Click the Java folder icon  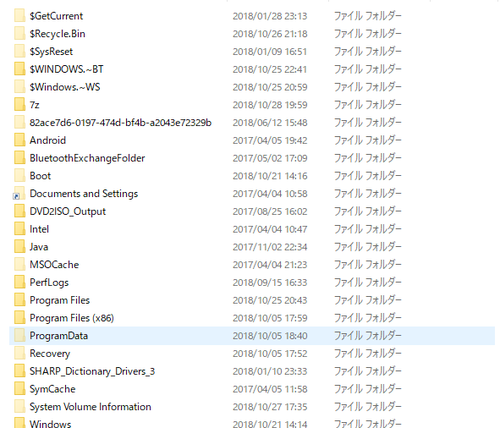click(x=20, y=247)
